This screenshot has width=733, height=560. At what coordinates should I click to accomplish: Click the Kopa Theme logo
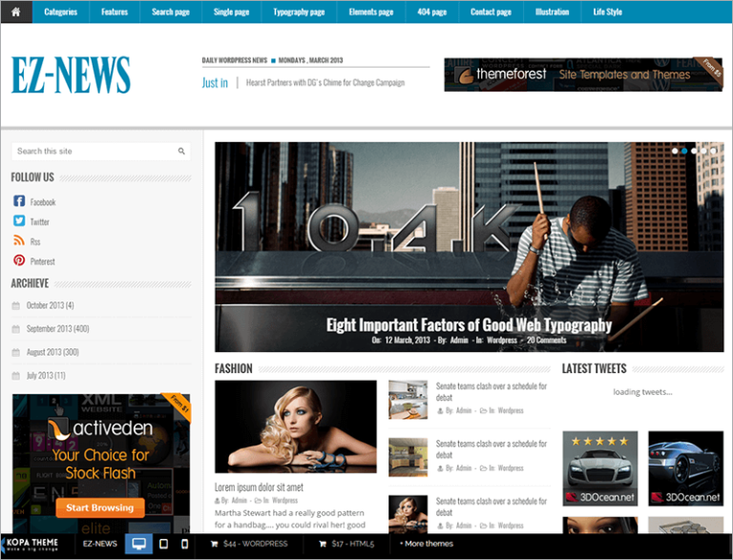(31, 544)
